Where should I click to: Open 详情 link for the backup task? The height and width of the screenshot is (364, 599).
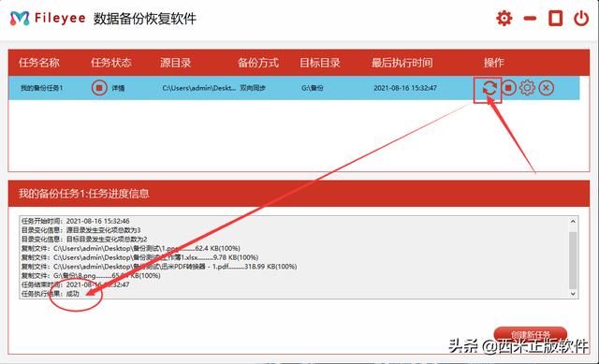pos(118,88)
